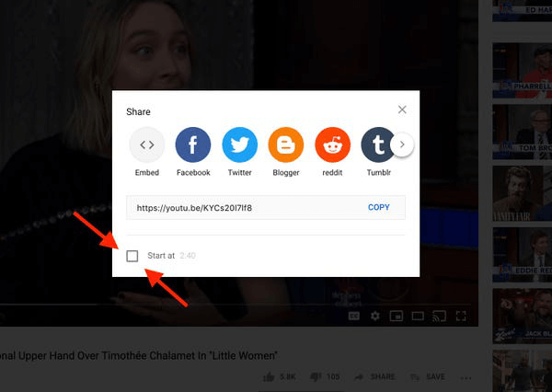Select the Blogger share icon
This screenshot has width=552, height=392.
(x=286, y=144)
